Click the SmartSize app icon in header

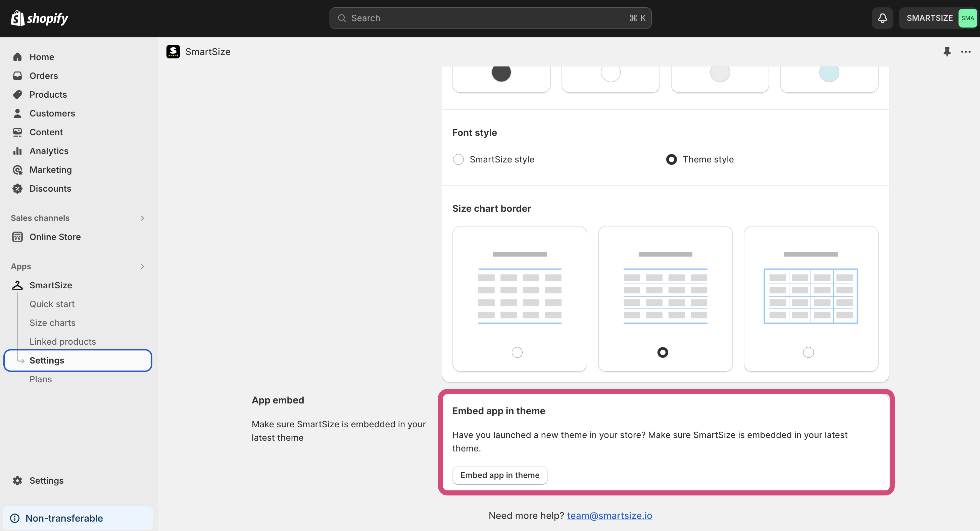pyautogui.click(x=173, y=51)
